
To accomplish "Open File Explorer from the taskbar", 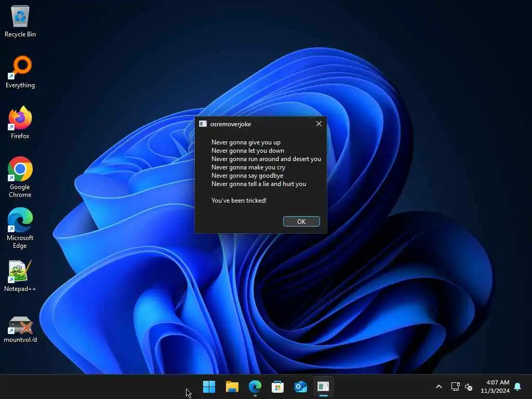I will tap(232, 387).
